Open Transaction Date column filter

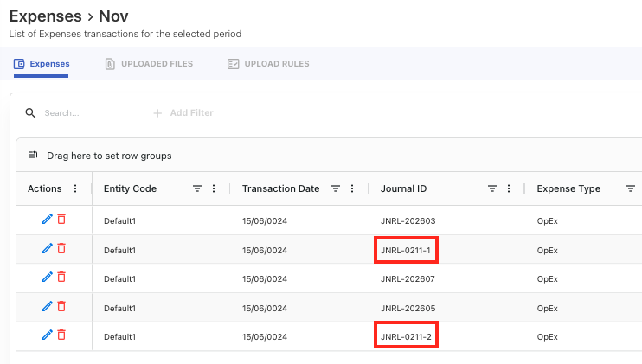[x=335, y=188]
